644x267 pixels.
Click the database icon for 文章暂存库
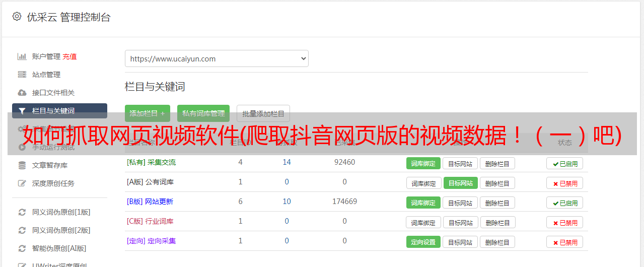[22, 165]
